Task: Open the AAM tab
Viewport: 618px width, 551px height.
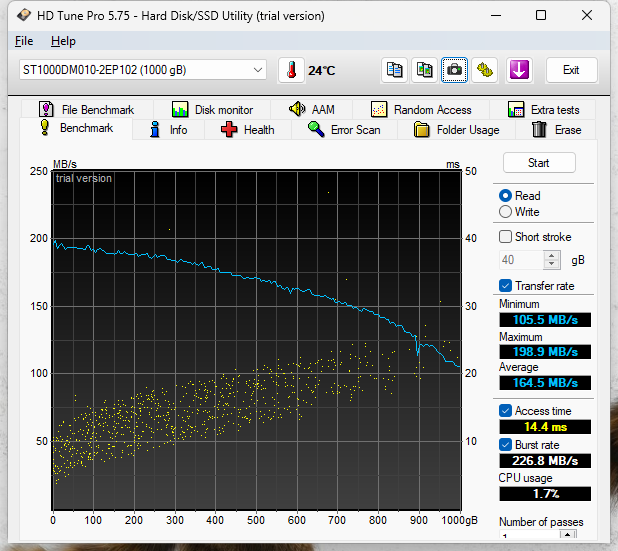Action: point(311,110)
